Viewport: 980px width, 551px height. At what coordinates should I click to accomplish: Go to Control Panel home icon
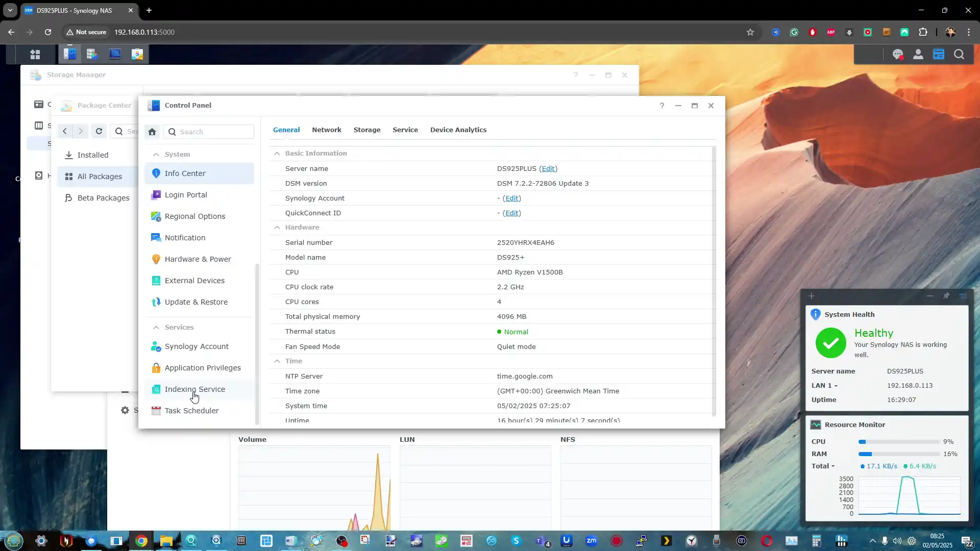tap(152, 132)
